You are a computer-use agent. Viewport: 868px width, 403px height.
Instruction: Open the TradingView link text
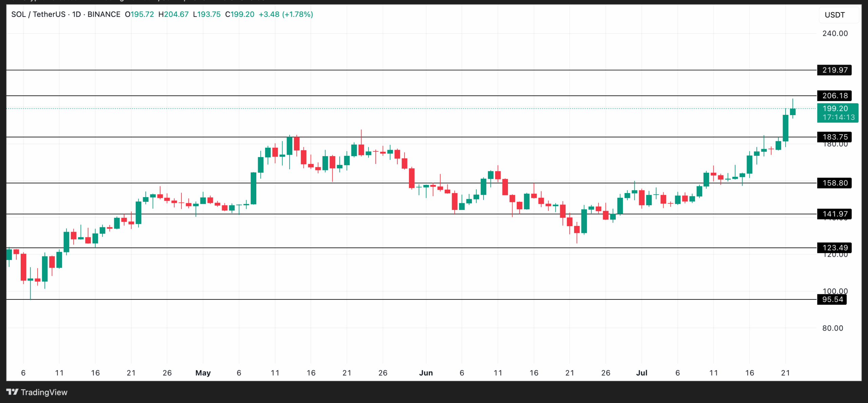tap(44, 392)
